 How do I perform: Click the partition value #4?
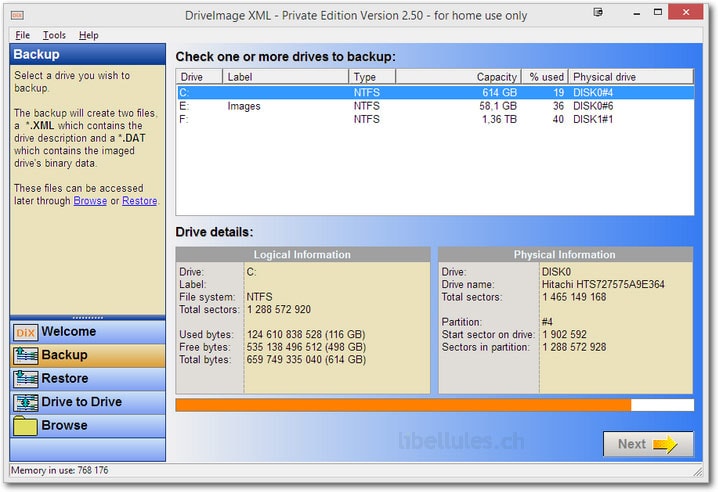(547, 322)
